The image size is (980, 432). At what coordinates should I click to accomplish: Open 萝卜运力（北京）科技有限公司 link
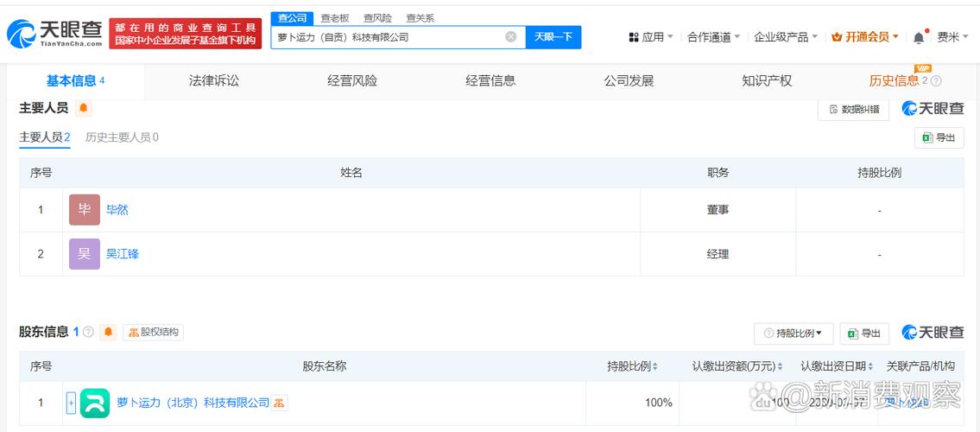click(193, 403)
